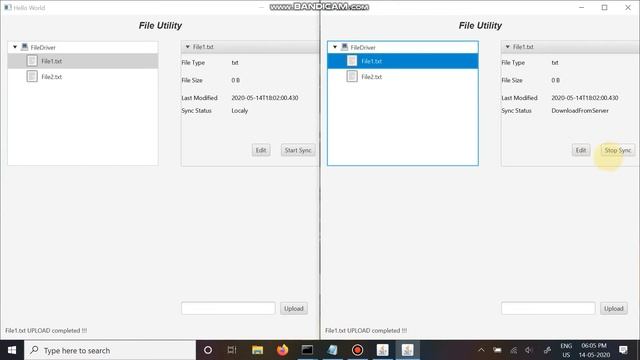Maximize the right Hello World window
Viewport: 640px width, 360px height.
[604, 7]
